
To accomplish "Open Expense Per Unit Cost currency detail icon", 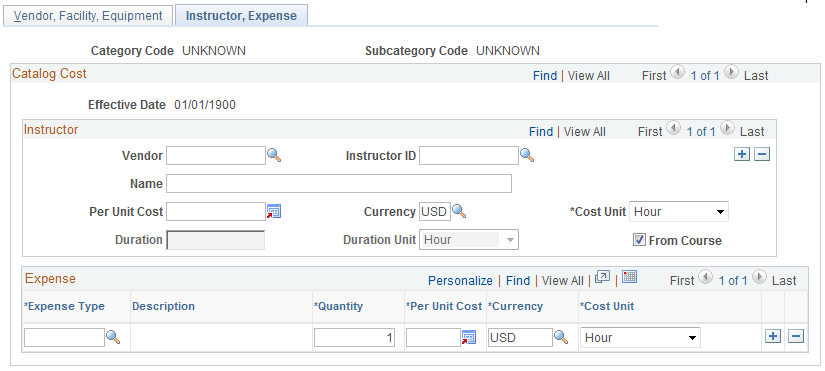I will click(x=469, y=337).
